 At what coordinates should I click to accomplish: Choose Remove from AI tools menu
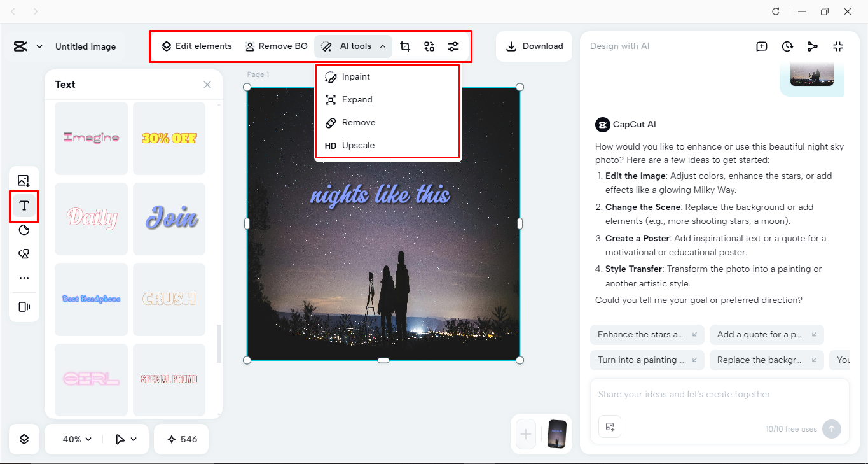(x=388, y=123)
